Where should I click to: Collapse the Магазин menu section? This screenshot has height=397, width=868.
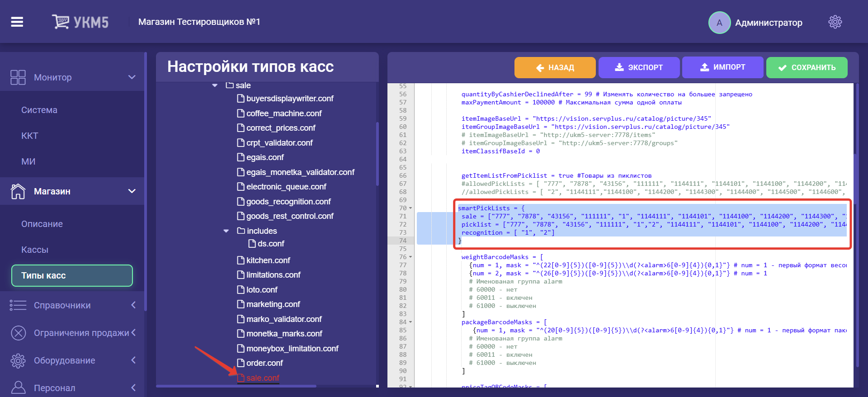click(x=132, y=191)
